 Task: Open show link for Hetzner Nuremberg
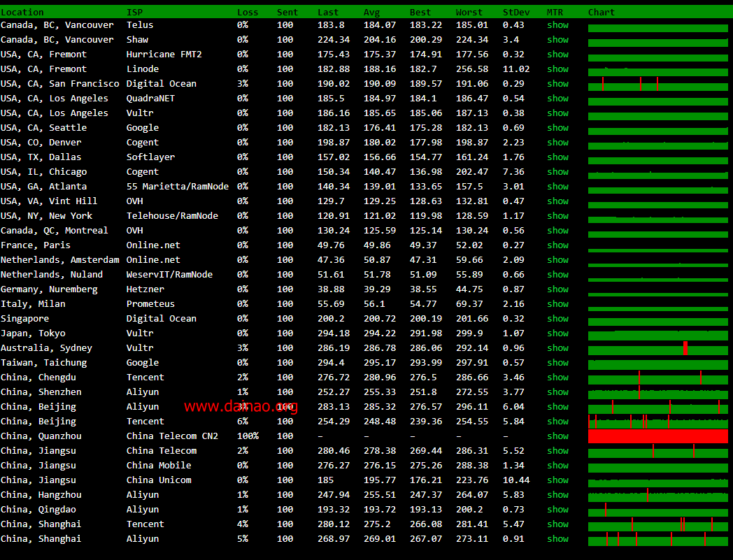click(557, 289)
